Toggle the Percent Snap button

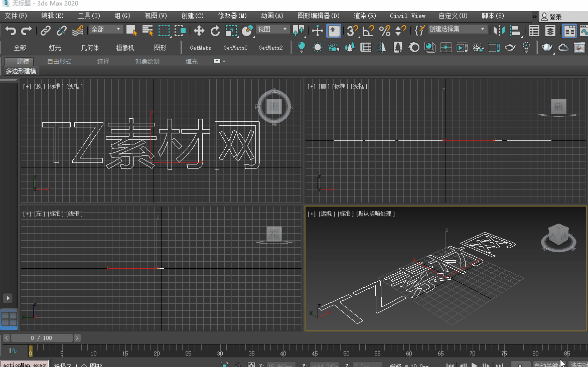[x=385, y=31]
